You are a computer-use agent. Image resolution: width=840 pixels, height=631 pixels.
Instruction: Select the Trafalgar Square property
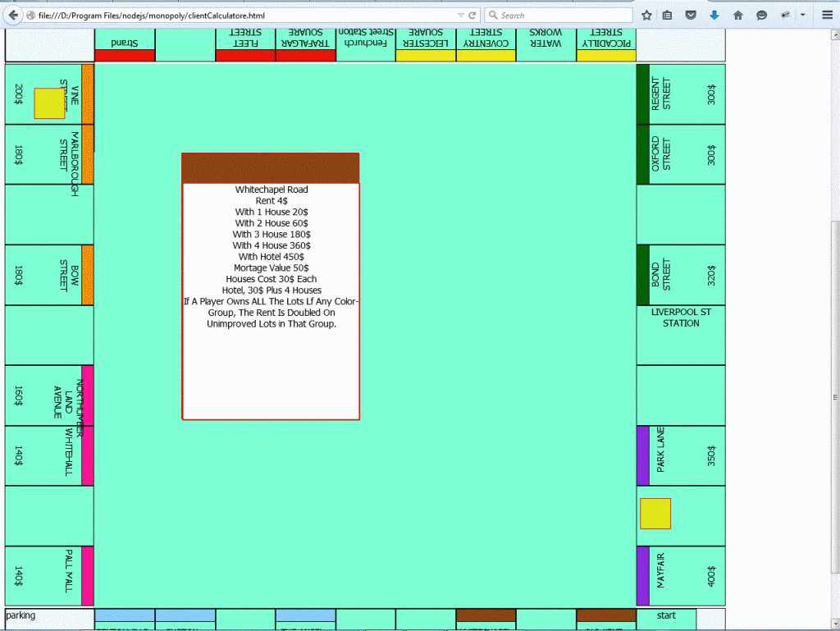click(305, 45)
